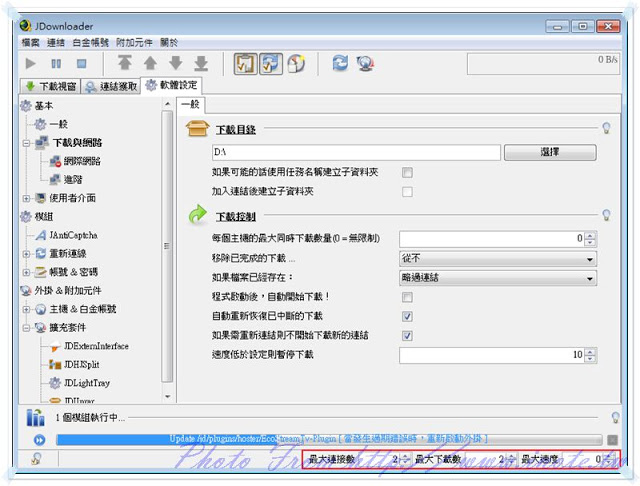The width and height of the screenshot is (640, 486).
Task: Click the blue fast-forward progress icon
Action: pos(40,440)
